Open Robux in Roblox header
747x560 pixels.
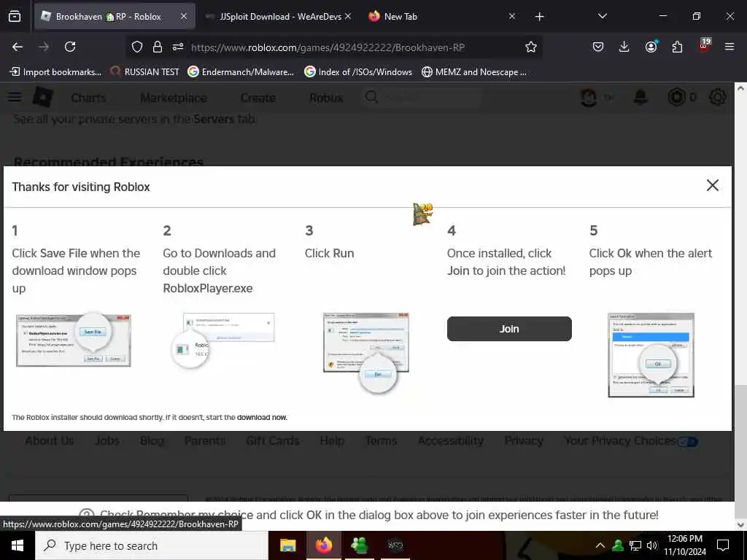[326, 98]
